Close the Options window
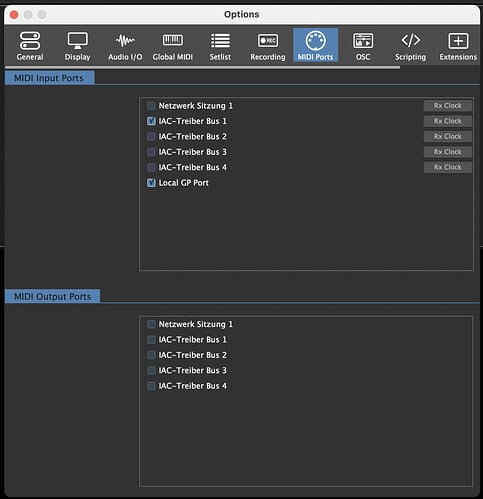This screenshot has width=483, height=499. (14, 15)
